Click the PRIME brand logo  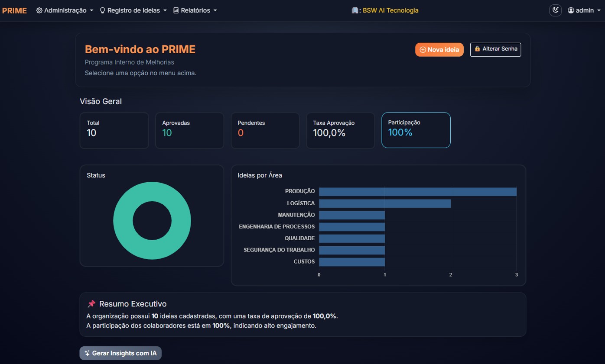point(14,10)
